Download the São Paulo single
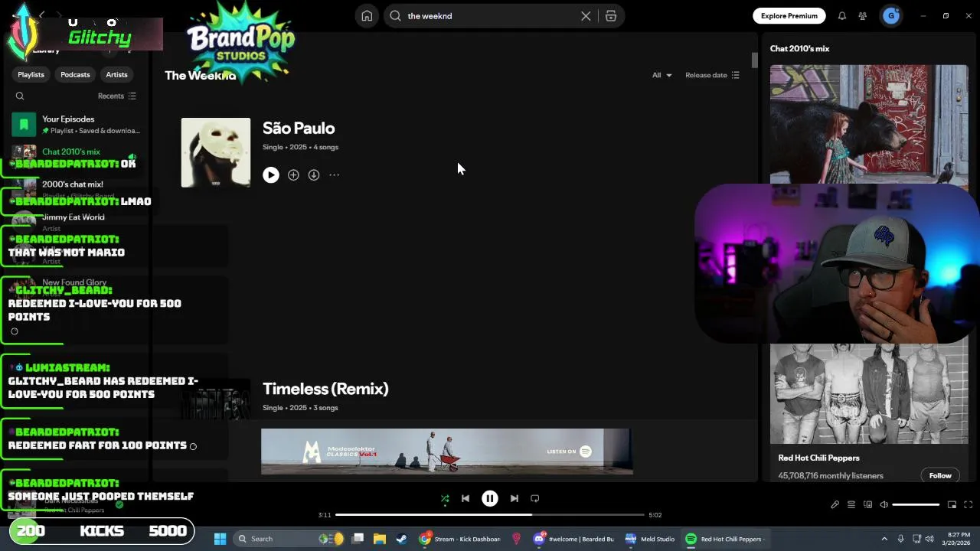The height and width of the screenshot is (551, 980). tap(314, 175)
